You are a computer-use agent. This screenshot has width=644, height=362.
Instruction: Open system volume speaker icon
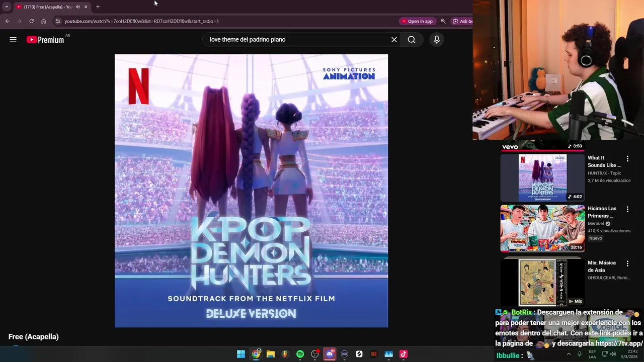pos(613,354)
